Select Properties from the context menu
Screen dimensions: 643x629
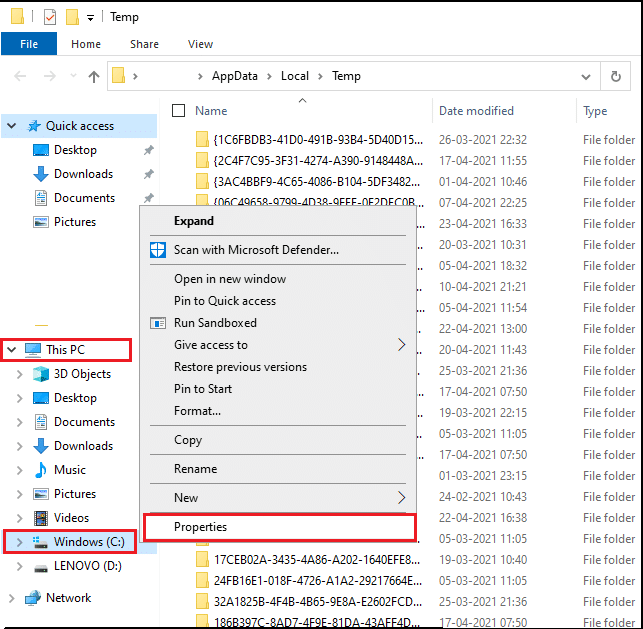pos(200,526)
